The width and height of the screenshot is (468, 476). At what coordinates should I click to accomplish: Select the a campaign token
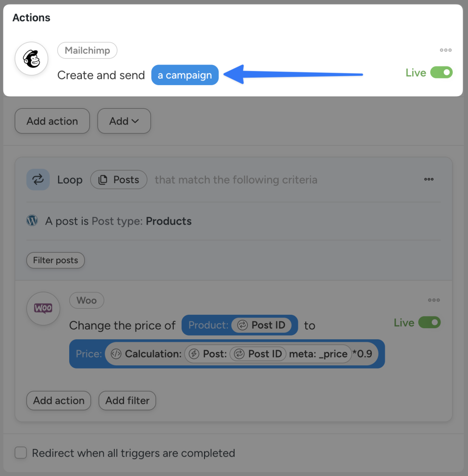pyautogui.click(x=185, y=75)
